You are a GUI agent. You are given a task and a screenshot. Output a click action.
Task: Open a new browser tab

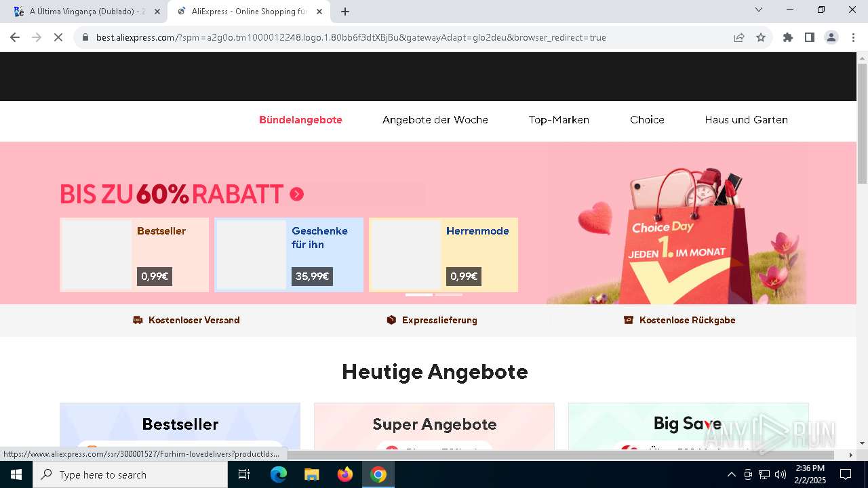point(345,12)
